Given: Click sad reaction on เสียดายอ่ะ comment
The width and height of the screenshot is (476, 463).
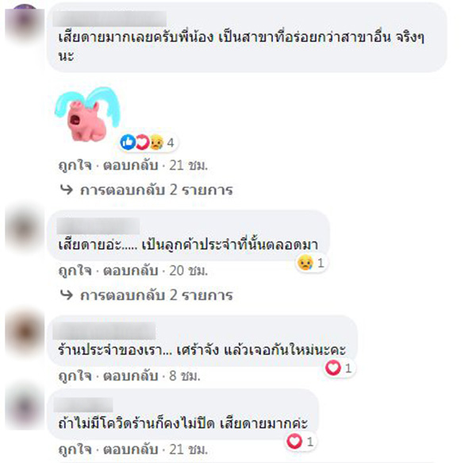Looking at the screenshot, I should click(305, 263).
